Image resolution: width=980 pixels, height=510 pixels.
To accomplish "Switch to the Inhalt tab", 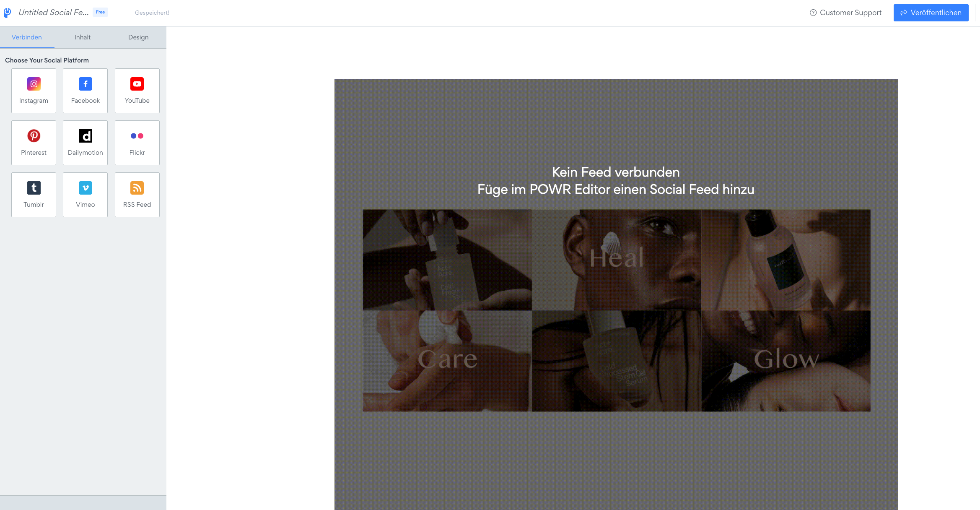I will pos(83,37).
